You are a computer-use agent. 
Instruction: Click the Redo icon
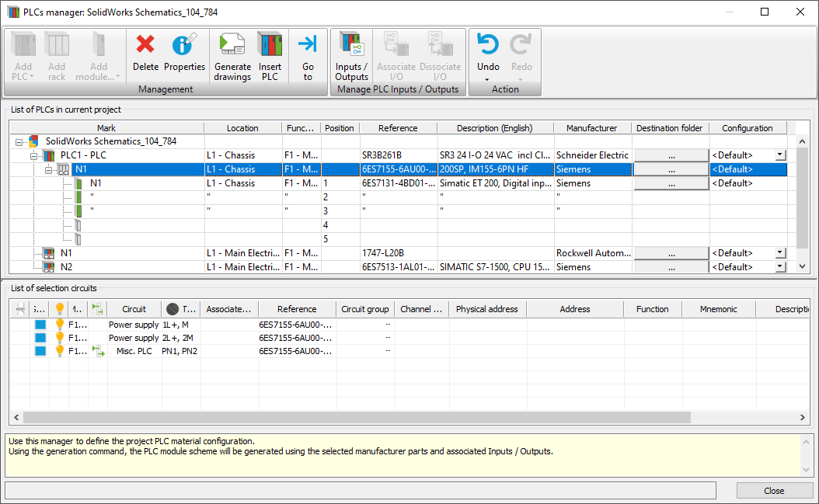[x=521, y=44]
